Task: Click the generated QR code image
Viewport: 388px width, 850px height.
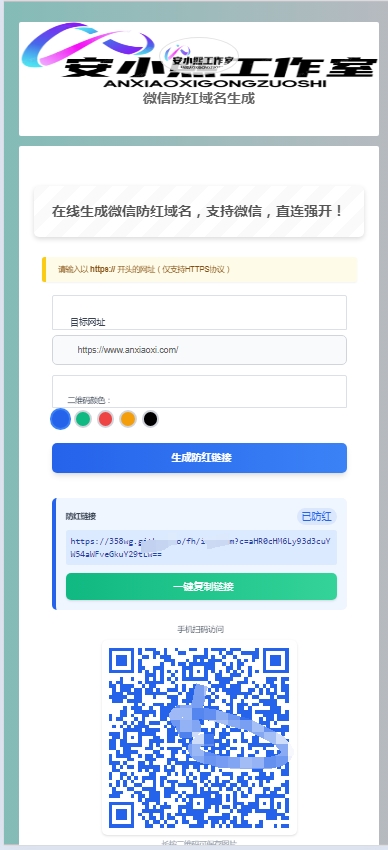Action: pyautogui.click(x=199, y=738)
